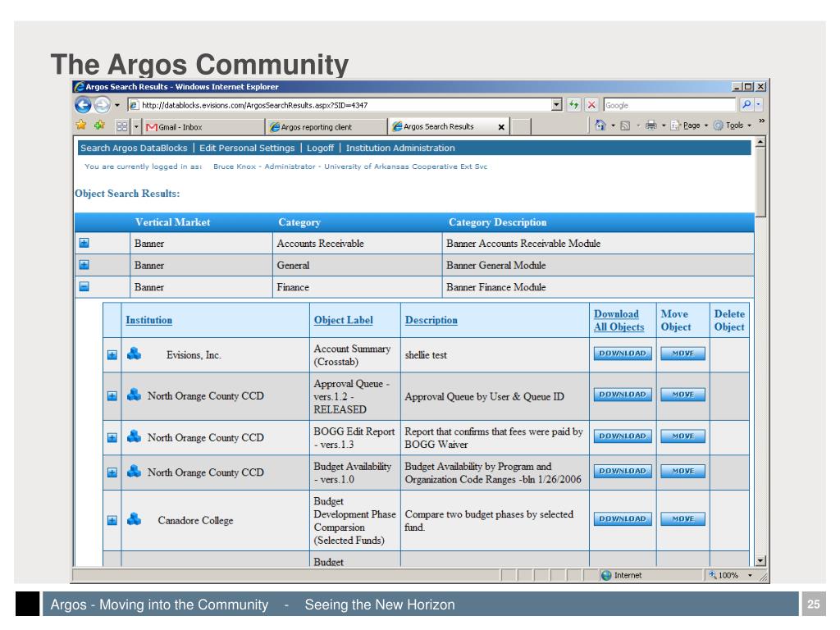840x630 pixels.
Task: Open the tab list dropdown arrow
Action: [x=137, y=127]
